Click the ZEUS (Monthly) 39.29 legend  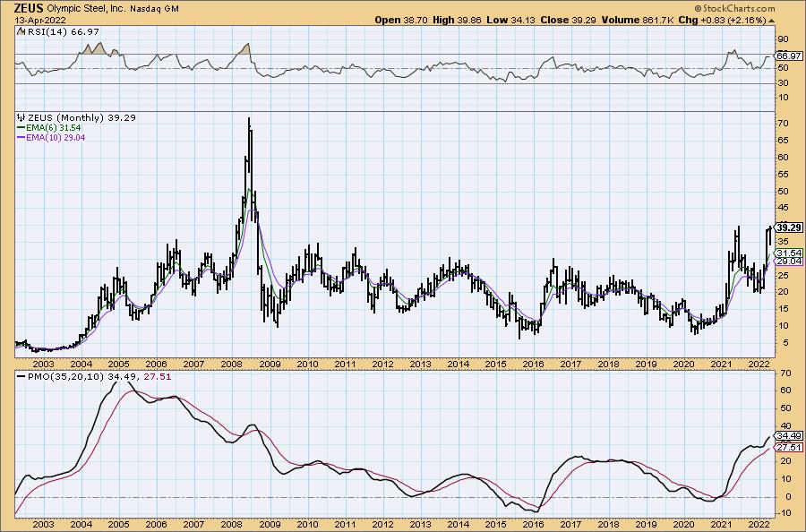82,117
